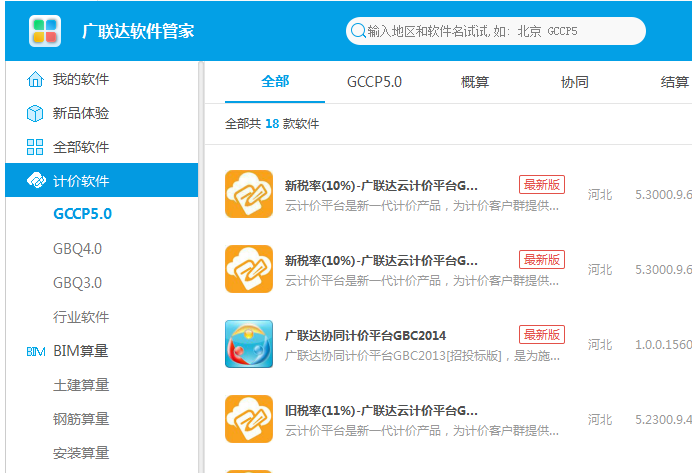The height and width of the screenshot is (473, 692).
Task: Select 行业软件 subcategory
Action: [81, 317]
